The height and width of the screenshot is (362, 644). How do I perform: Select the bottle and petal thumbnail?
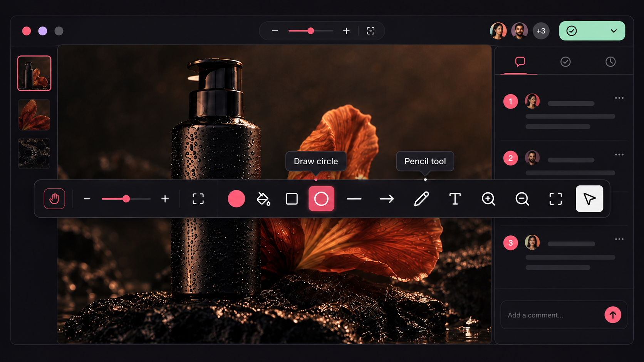click(34, 73)
